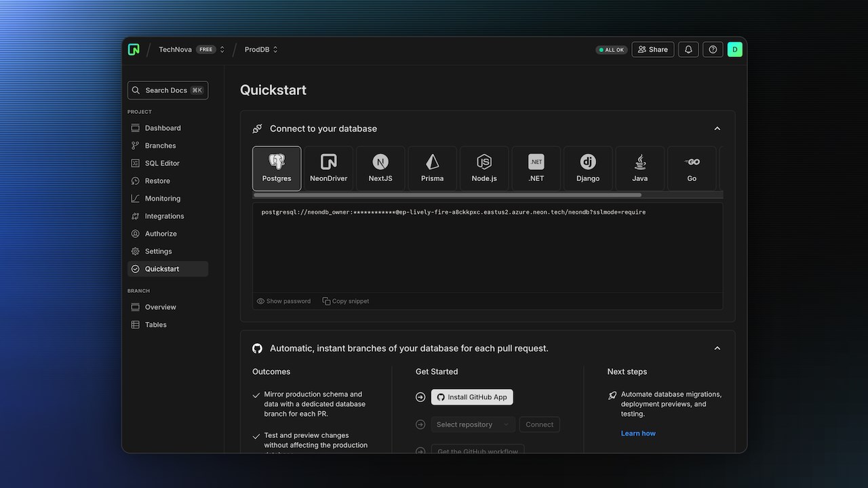Open Monitoring in the sidebar
This screenshot has height=488, width=868.
pos(167,199)
